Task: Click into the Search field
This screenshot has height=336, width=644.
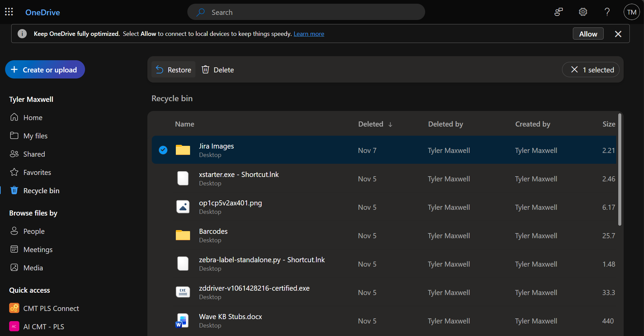Action: click(x=306, y=12)
